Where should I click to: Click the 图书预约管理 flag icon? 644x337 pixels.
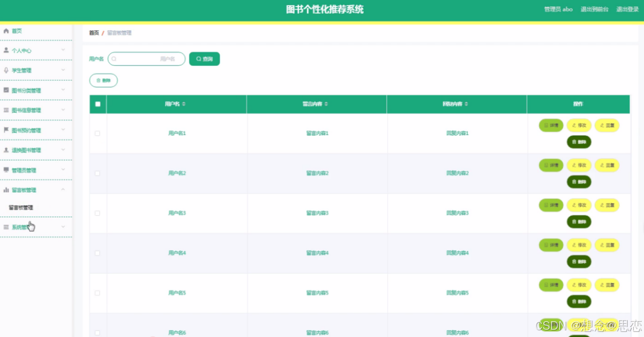(x=6, y=130)
